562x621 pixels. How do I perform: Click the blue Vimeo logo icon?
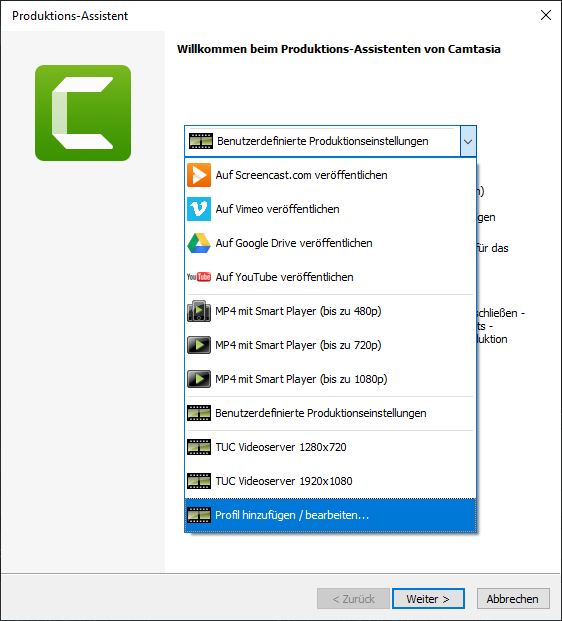click(199, 209)
